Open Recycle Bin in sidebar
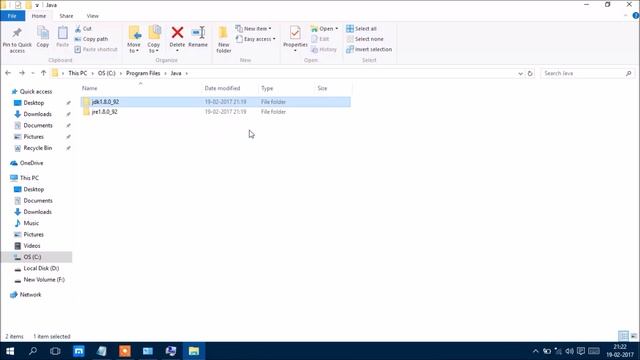 38,148
